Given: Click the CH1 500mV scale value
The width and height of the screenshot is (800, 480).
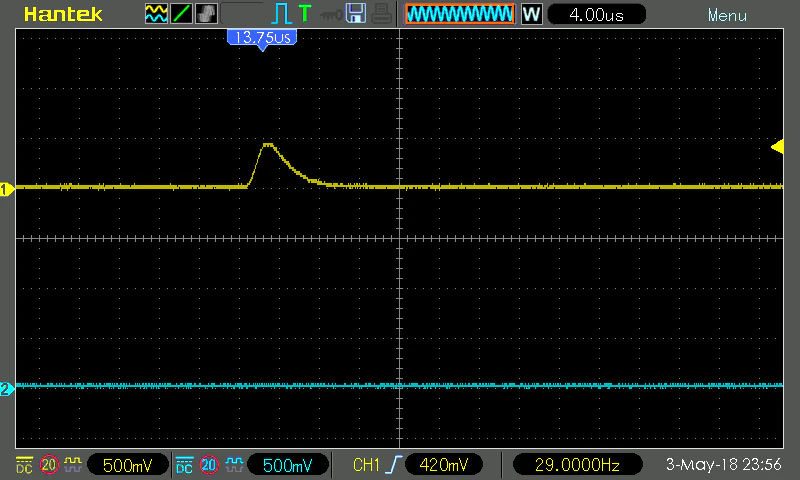Looking at the screenshot, I should coord(128,465).
